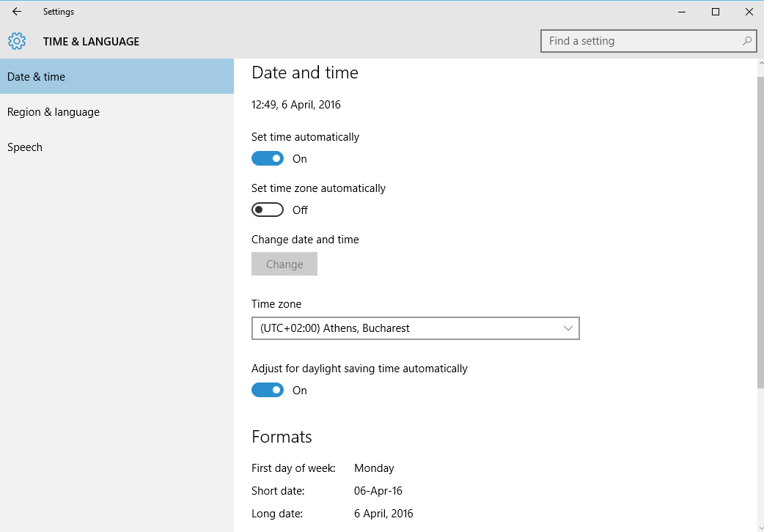764x532 pixels.
Task: Click the Short date format value
Action: click(x=378, y=490)
